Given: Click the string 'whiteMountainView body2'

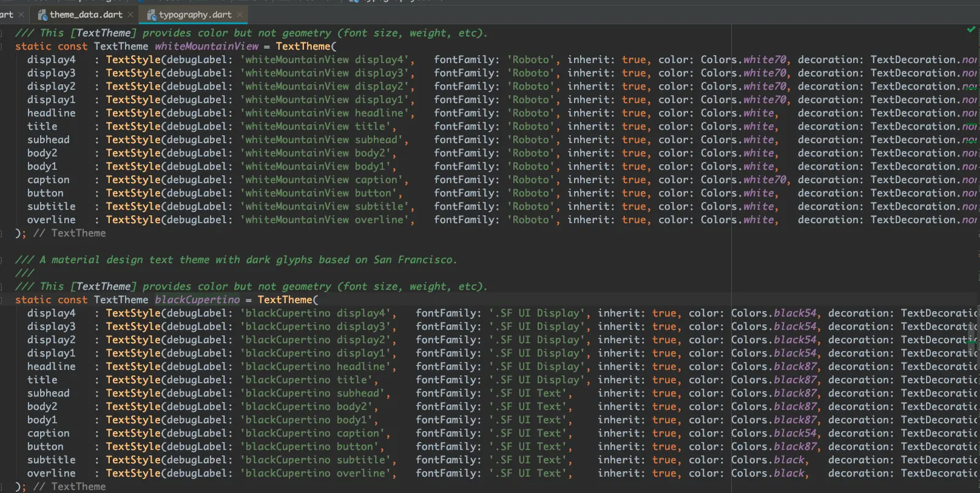Looking at the screenshot, I should 316,153.
